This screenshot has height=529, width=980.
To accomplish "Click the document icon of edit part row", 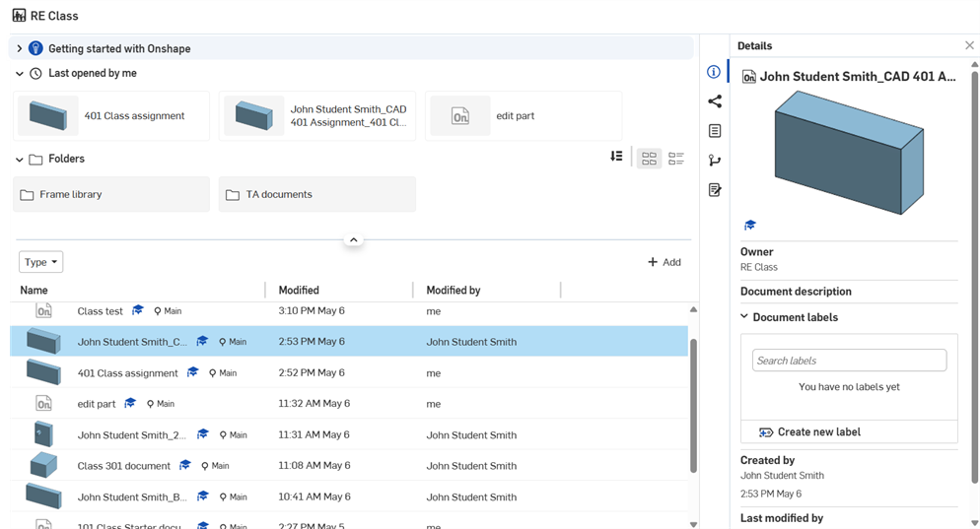I will pyautogui.click(x=43, y=404).
